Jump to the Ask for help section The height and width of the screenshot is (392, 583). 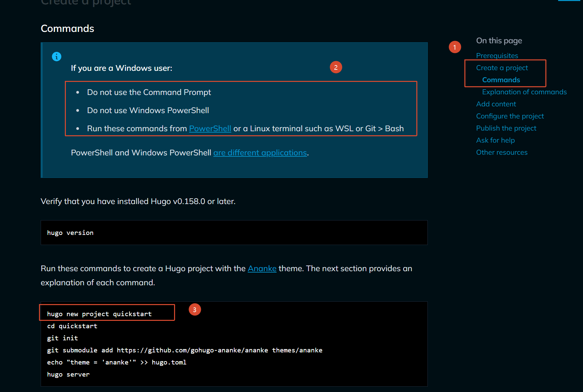(495, 140)
